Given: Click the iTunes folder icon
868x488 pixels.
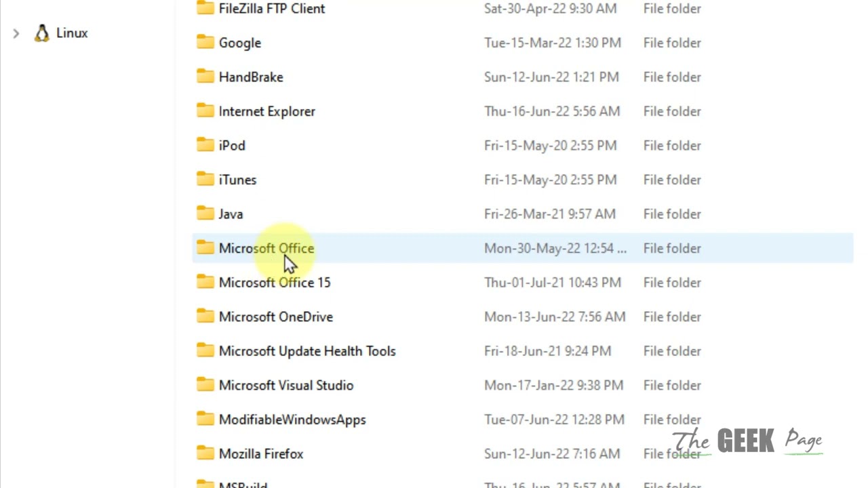Looking at the screenshot, I should click(205, 179).
